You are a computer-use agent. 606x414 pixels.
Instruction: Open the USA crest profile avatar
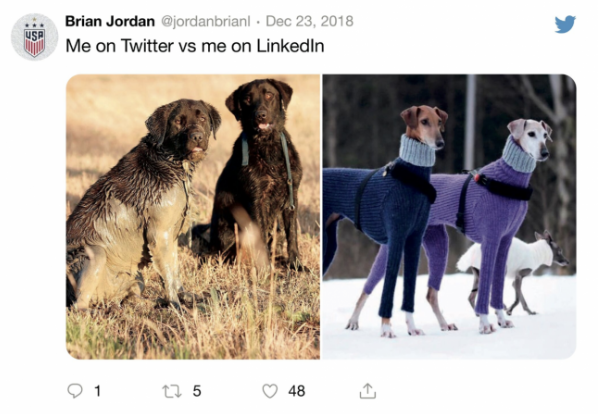pos(34,37)
